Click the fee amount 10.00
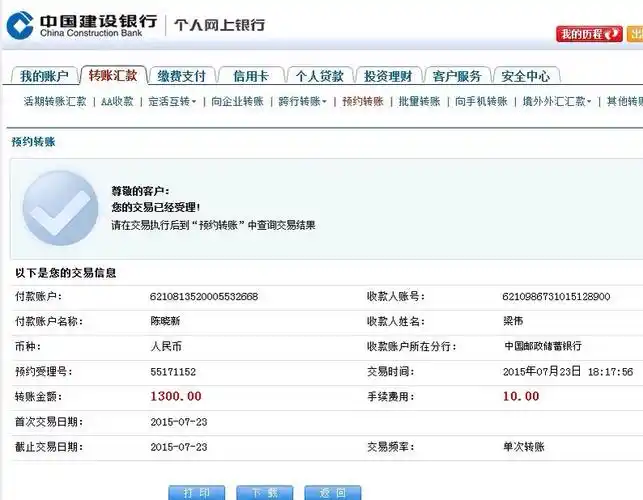643x500 pixels. [x=521, y=396]
